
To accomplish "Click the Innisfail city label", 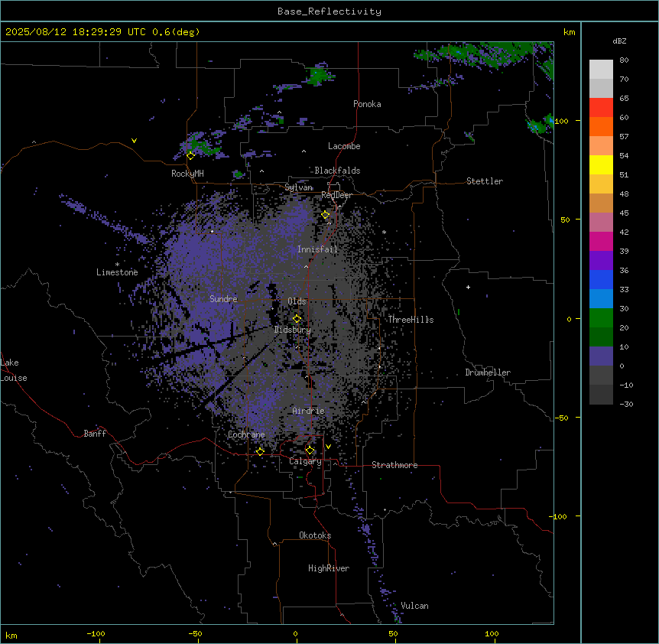I will [317, 249].
